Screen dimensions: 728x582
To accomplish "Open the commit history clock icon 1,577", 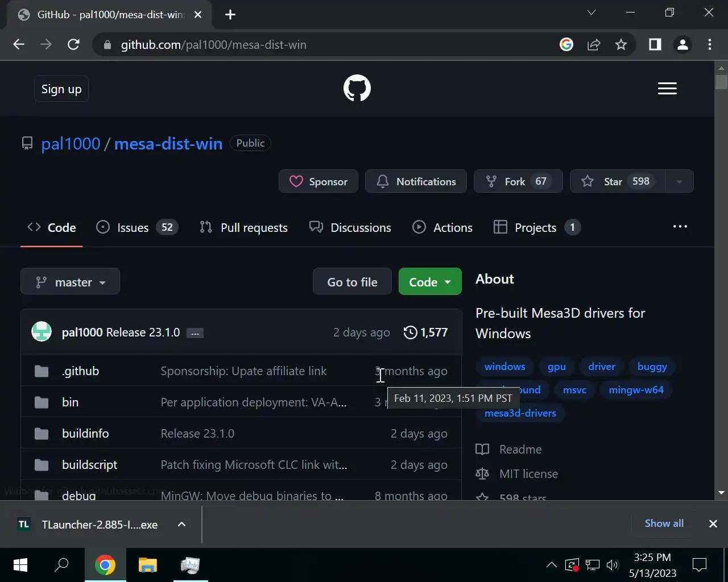I will click(425, 332).
